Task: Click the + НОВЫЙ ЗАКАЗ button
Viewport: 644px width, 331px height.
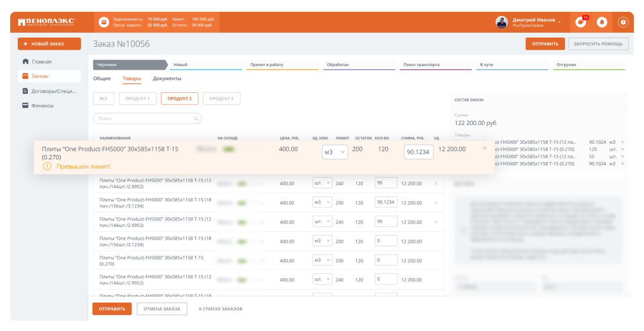Action: pyautogui.click(x=49, y=44)
